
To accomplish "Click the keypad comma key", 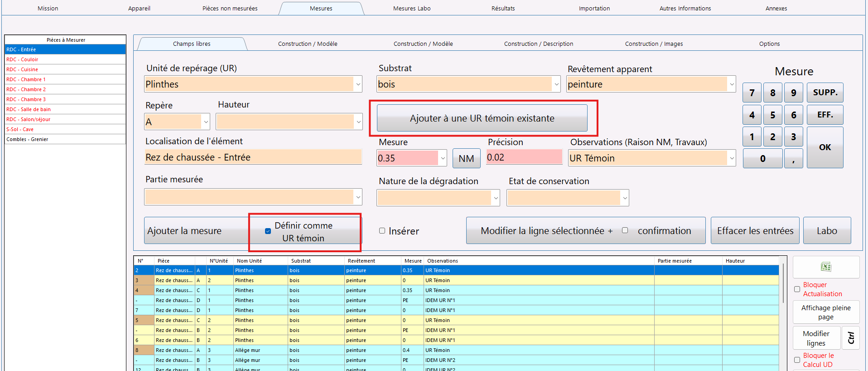I will coord(794,158).
